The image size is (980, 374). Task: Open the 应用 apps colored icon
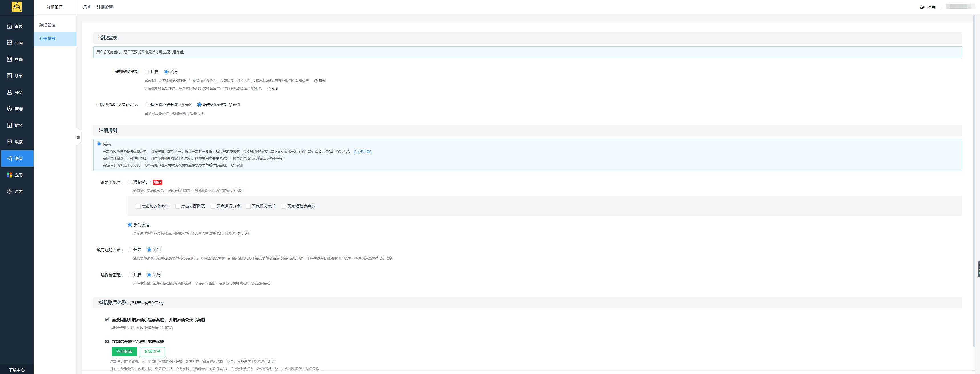click(9, 175)
